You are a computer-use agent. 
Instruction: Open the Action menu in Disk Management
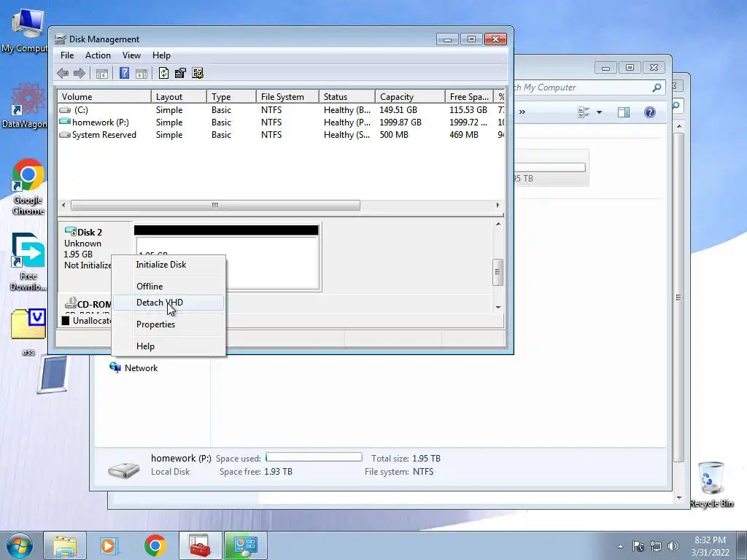(x=98, y=55)
